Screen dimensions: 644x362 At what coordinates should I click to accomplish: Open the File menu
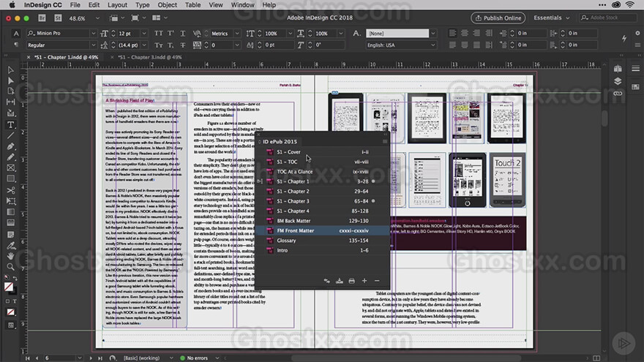[75, 5]
